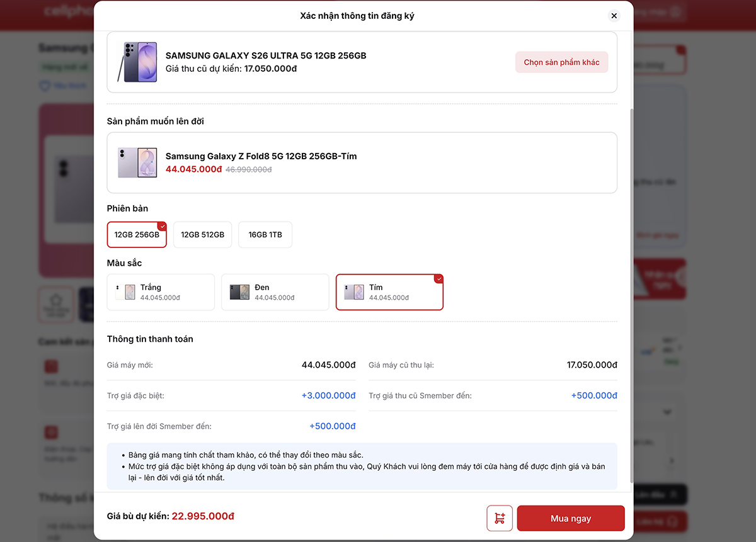Click the Giá máy cũ thu lại value 17.050.000đ
This screenshot has height=542, width=756.
tap(592, 365)
